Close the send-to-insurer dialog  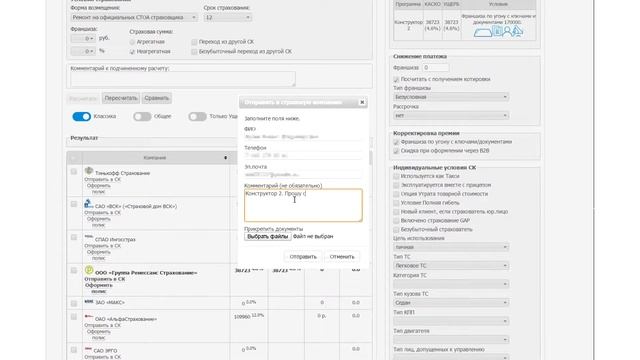tap(362, 102)
